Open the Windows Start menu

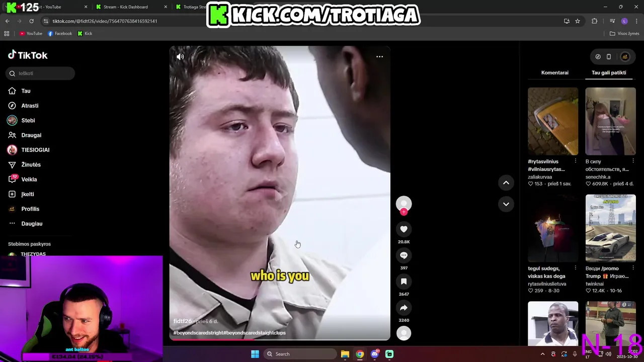pos(255,354)
